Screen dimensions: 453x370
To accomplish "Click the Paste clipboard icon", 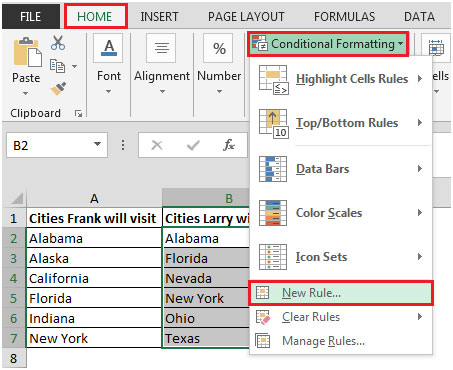I will click(27, 52).
